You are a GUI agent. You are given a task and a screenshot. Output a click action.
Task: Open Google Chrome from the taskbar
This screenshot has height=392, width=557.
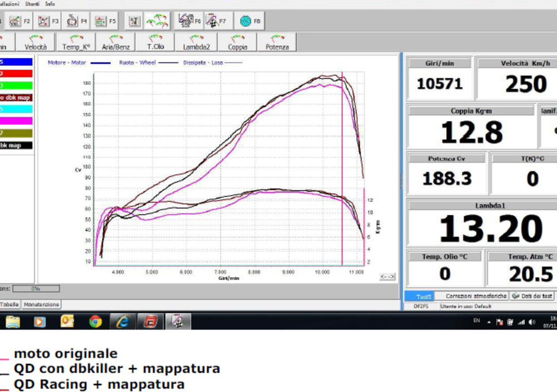click(x=95, y=321)
